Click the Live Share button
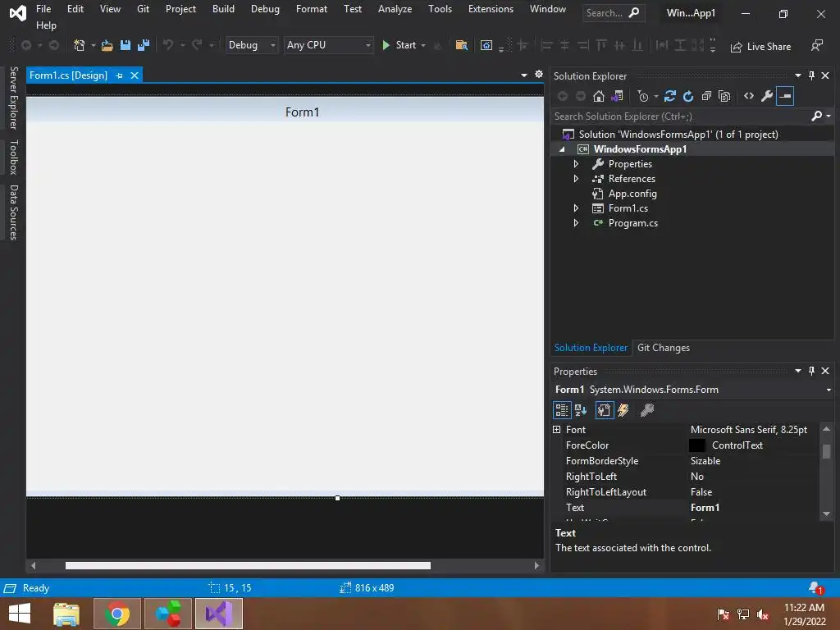Image resolution: width=840 pixels, height=630 pixels. [x=760, y=47]
